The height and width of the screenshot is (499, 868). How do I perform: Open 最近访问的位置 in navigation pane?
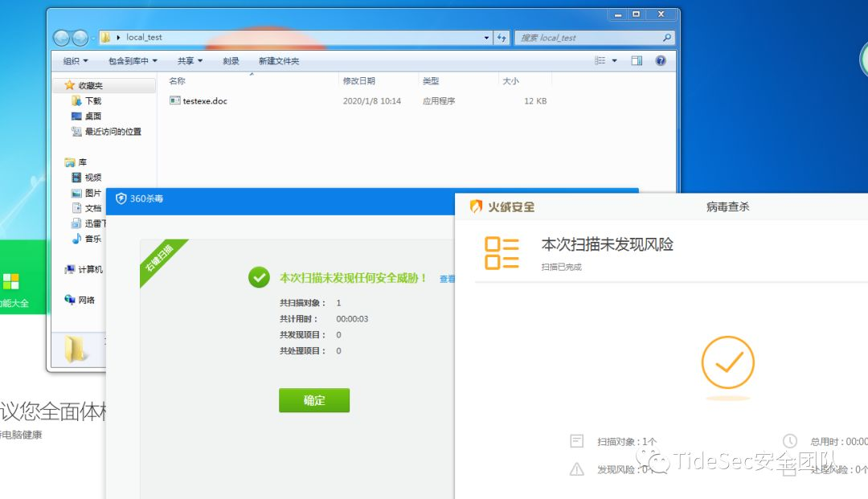point(113,131)
